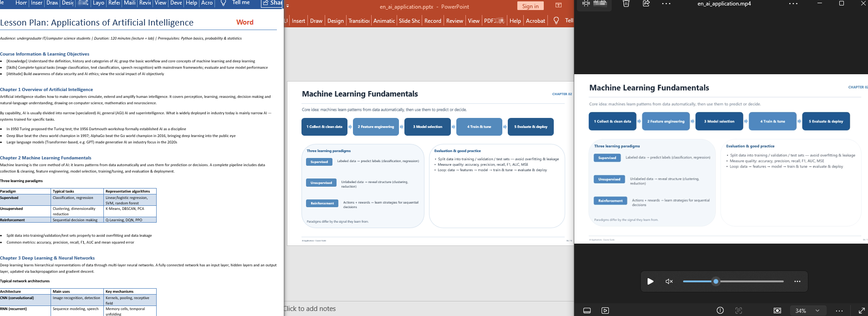The width and height of the screenshot is (868, 316).
Task: Select slide title 'Machine Learning Fundamentals' in PowerPoint
Action: pos(360,94)
